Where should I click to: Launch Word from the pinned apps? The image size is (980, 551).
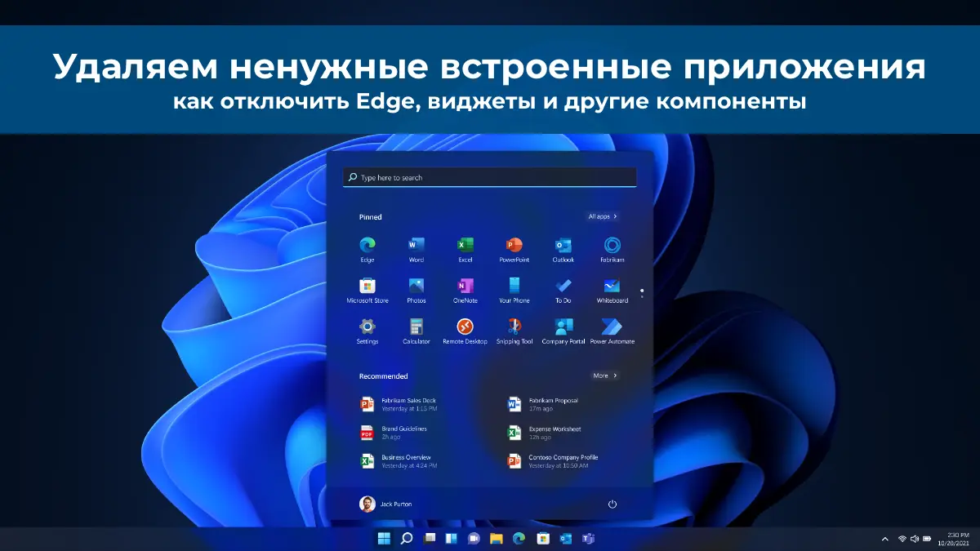[416, 246]
